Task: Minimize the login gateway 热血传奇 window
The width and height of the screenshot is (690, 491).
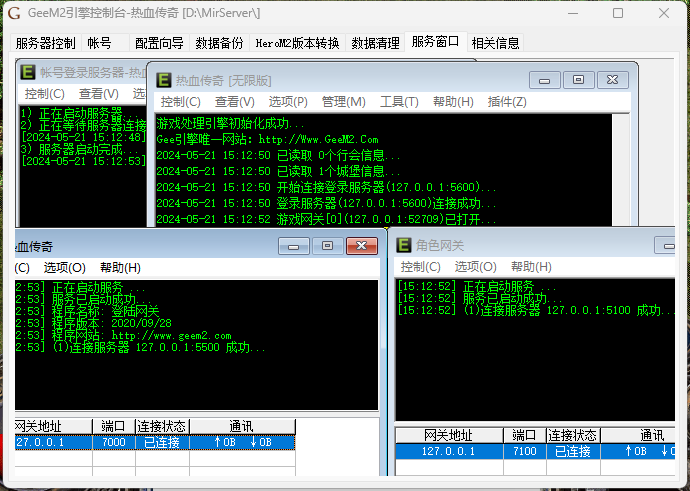Action: [x=294, y=246]
